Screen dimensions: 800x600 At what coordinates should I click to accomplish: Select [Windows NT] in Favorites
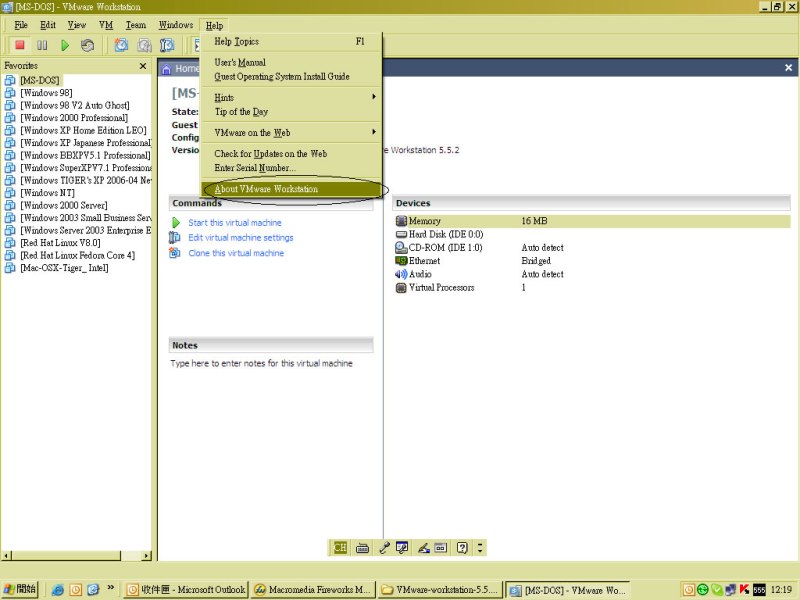click(47, 193)
